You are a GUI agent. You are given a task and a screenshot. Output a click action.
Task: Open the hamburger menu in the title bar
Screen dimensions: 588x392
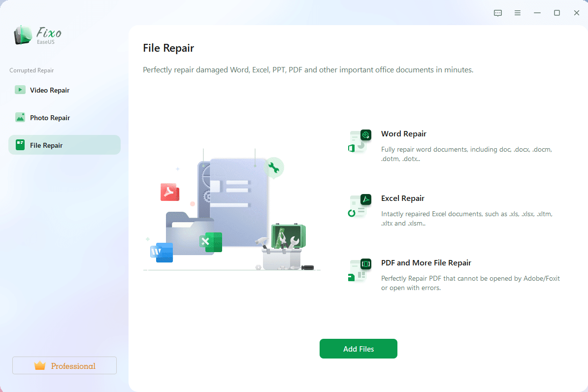[x=517, y=13]
